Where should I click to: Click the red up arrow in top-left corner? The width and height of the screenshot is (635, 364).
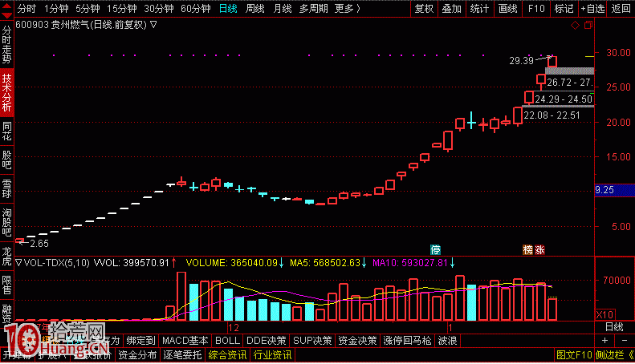point(6,5)
